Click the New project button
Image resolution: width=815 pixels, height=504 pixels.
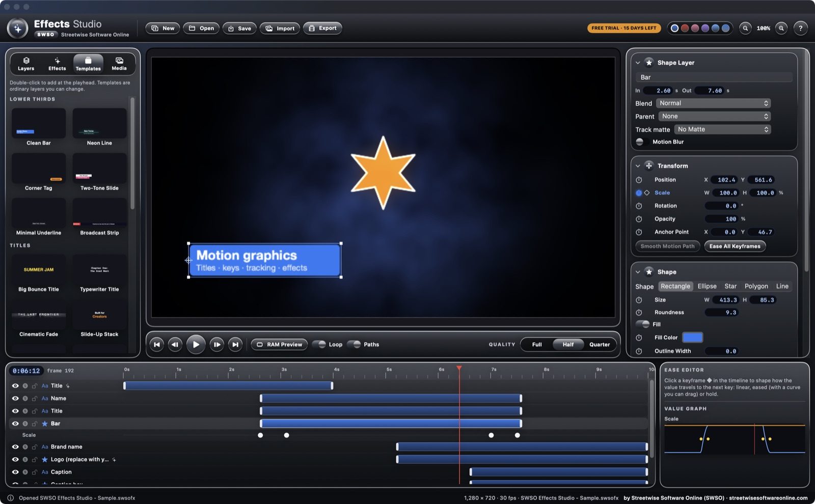point(162,29)
